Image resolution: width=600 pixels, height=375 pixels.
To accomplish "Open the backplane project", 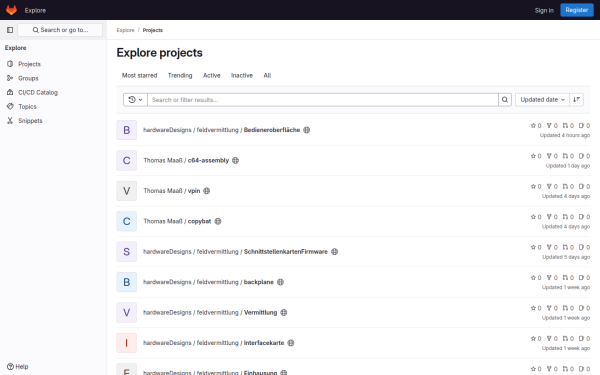I will (x=259, y=282).
